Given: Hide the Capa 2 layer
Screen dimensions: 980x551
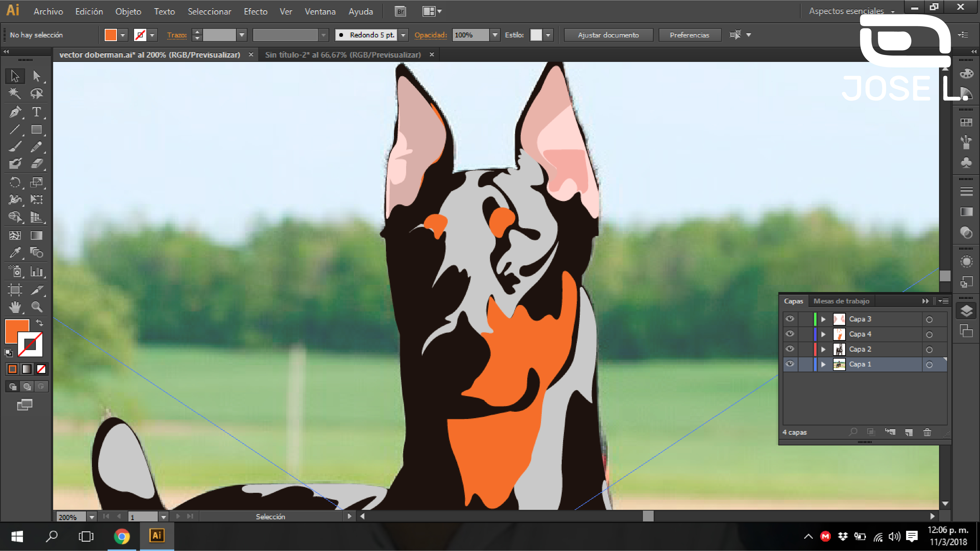Looking at the screenshot, I should click(790, 349).
